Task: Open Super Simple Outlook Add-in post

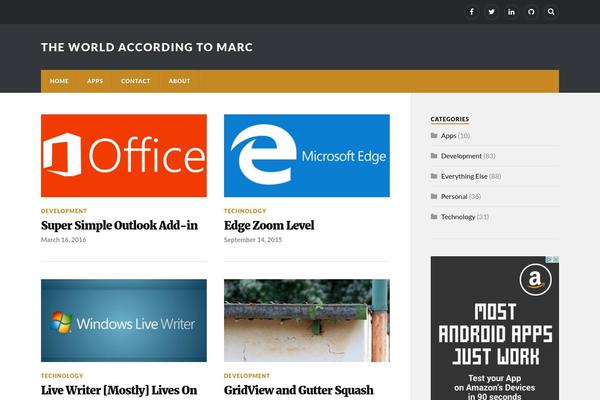Action: pos(119,225)
